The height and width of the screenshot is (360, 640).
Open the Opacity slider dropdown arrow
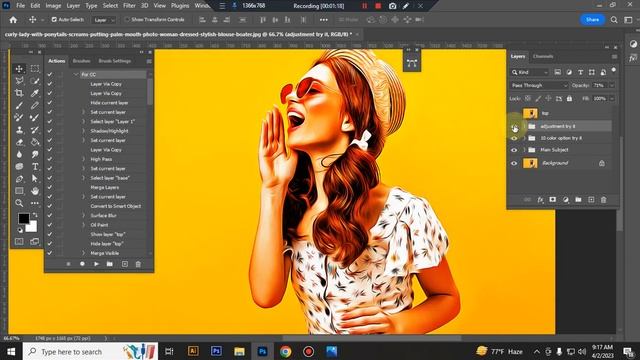[612, 85]
